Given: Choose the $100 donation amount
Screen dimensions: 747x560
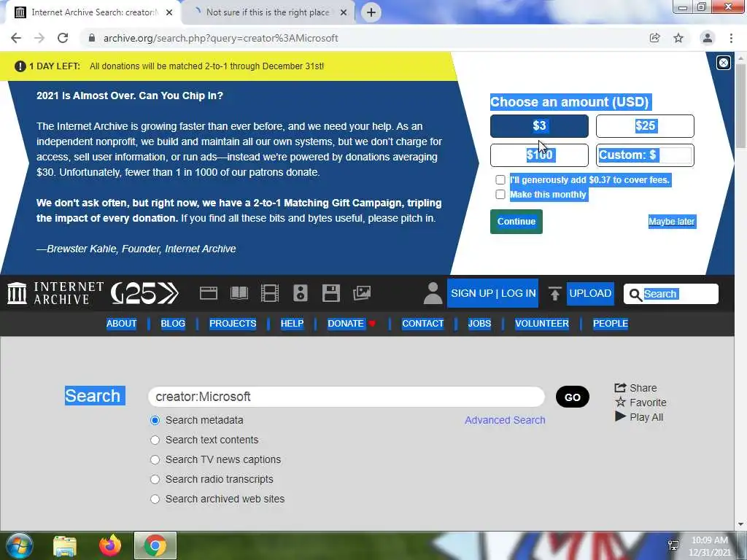Looking at the screenshot, I should click(539, 155).
